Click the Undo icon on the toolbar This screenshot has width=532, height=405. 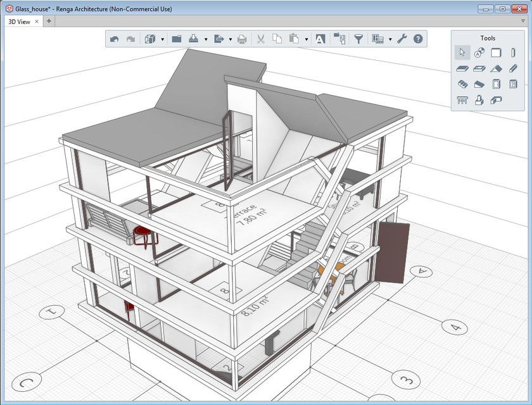[115, 39]
